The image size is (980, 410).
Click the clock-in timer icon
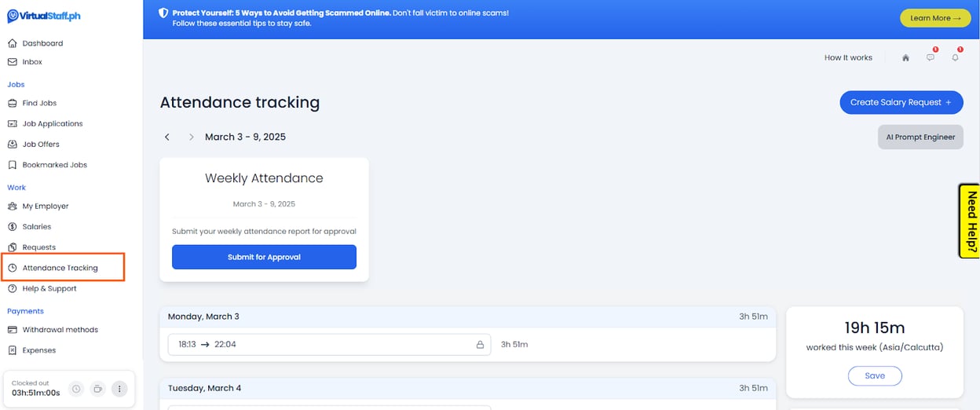coord(76,388)
